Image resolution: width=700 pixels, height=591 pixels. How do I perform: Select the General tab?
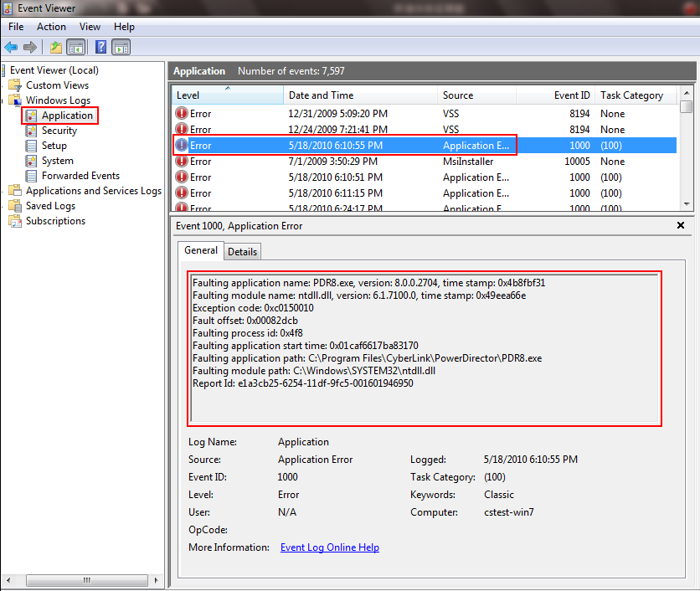tap(200, 250)
